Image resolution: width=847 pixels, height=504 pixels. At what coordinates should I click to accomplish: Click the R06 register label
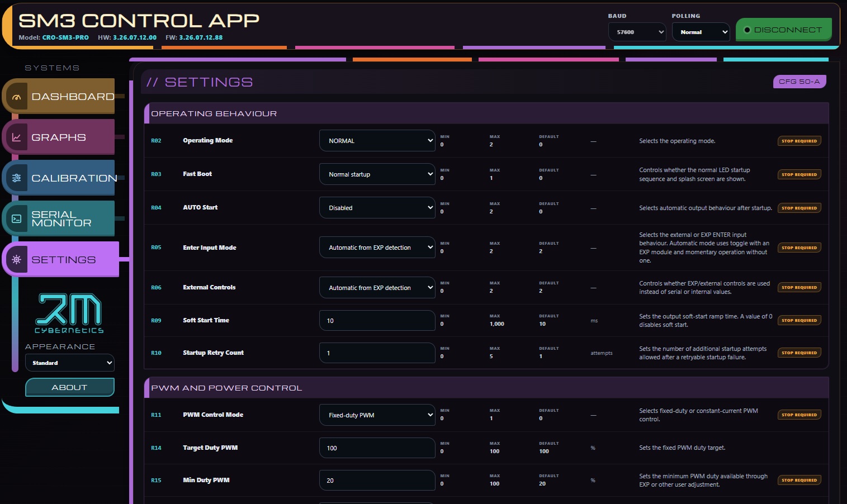[156, 288]
